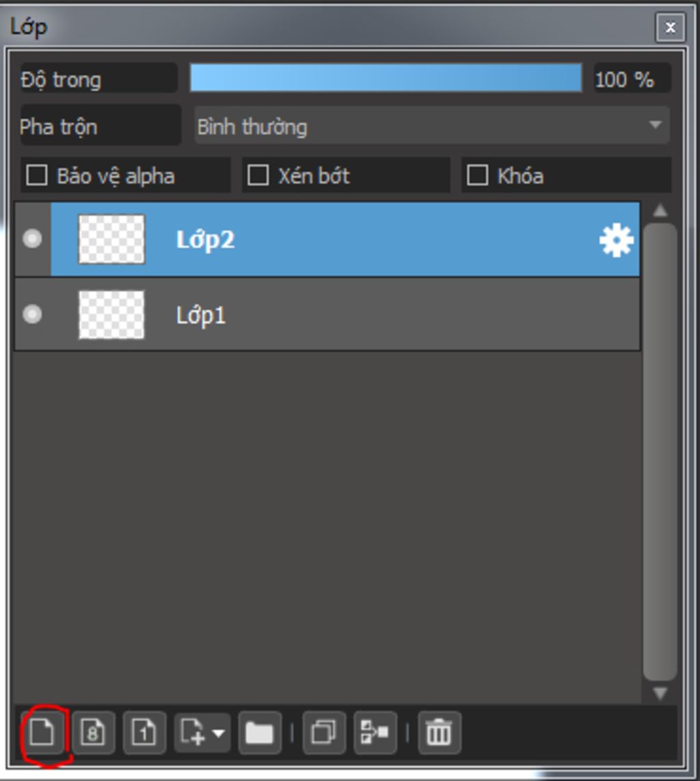Click the Lớp2 layer thumbnail
The image size is (700, 781).
pos(111,239)
